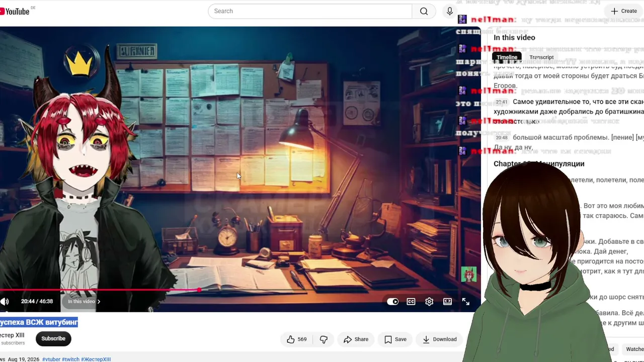
Task: Click the magnifier search button
Action: pos(424,11)
